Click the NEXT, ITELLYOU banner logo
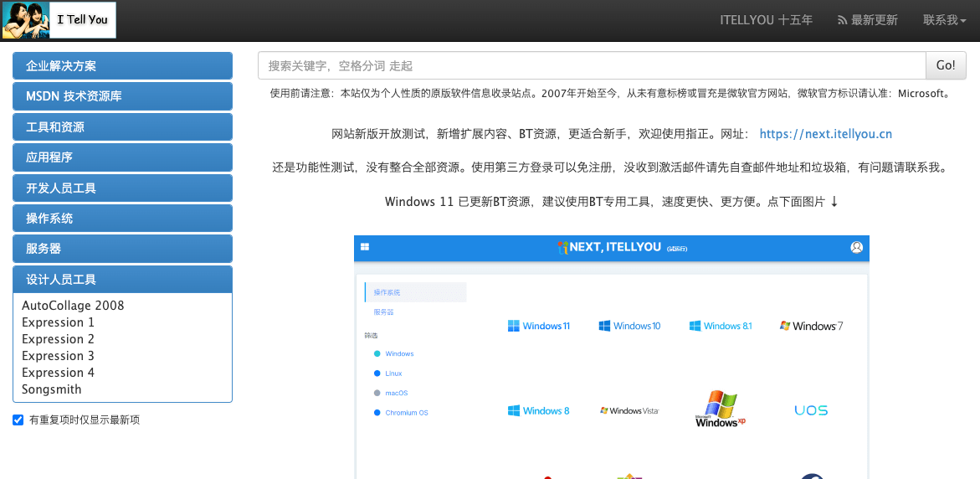Viewport: 980px width, 479px height. pyautogui.click(x=622, y=248)
